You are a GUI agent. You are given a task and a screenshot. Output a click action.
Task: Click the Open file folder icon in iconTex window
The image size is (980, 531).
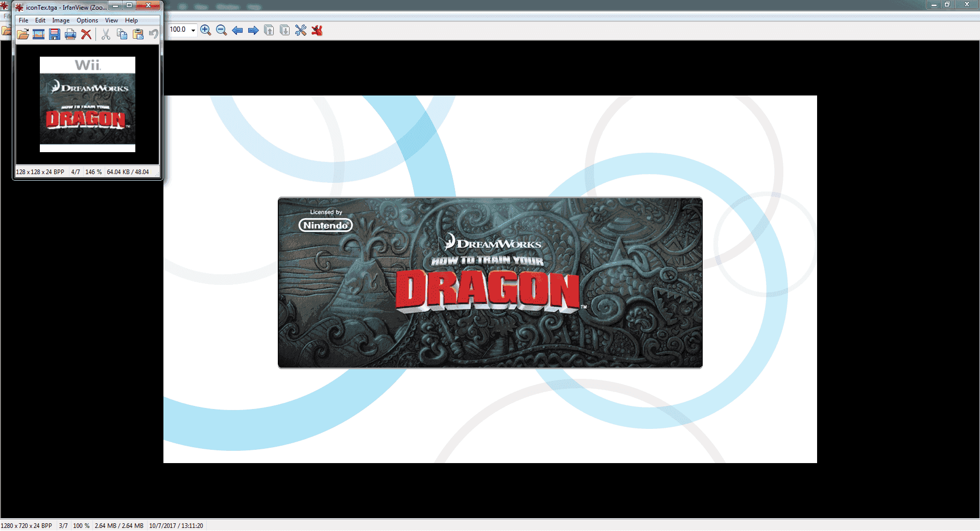point(22,34)
